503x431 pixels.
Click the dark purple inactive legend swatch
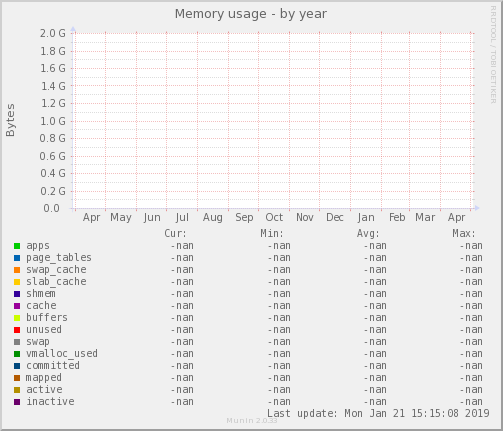17,402
